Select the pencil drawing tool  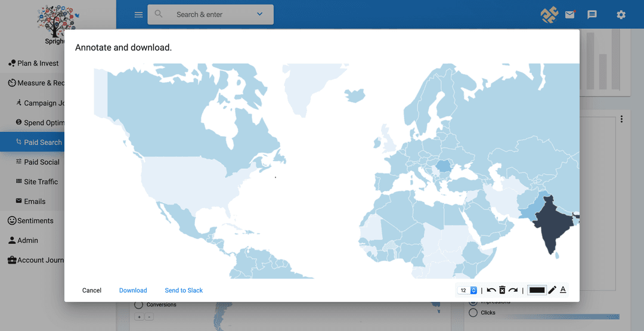coord(552,290)
